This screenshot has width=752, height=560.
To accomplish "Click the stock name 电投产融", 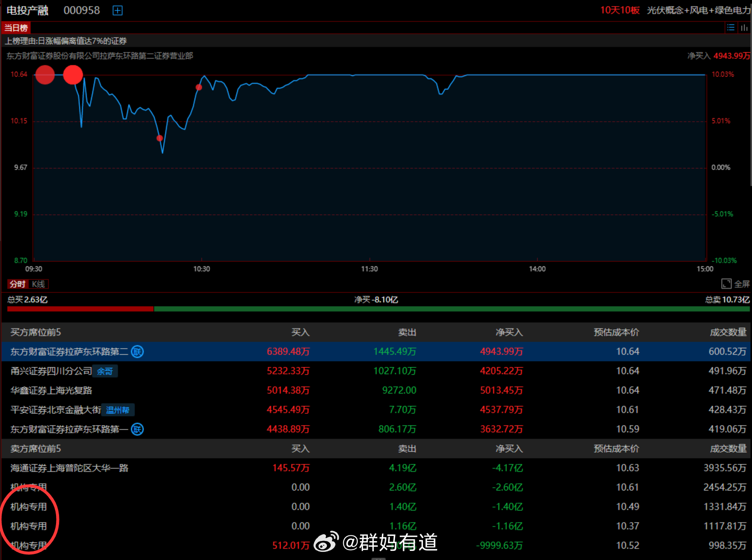I will (28, 10).
